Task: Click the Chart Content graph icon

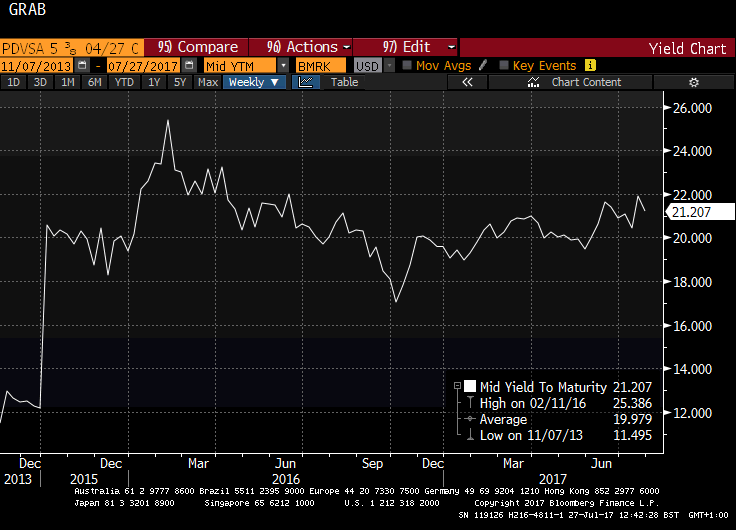Action: [533, 82]
